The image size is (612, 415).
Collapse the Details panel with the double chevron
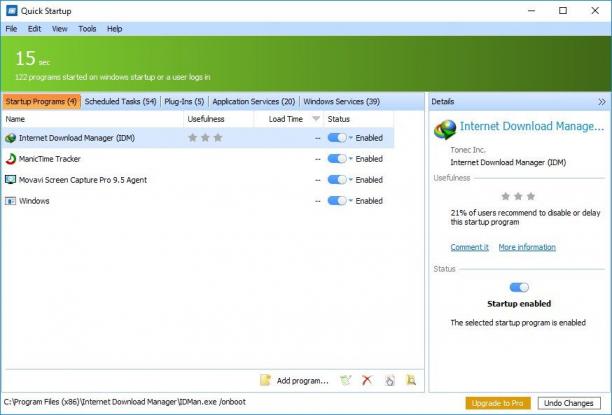pos(601,102)
